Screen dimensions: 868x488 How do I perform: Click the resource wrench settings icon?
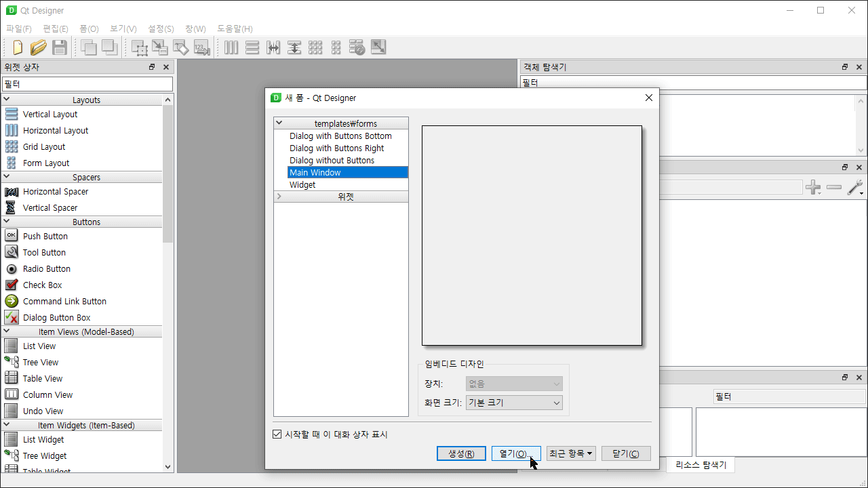coord(855,188)
